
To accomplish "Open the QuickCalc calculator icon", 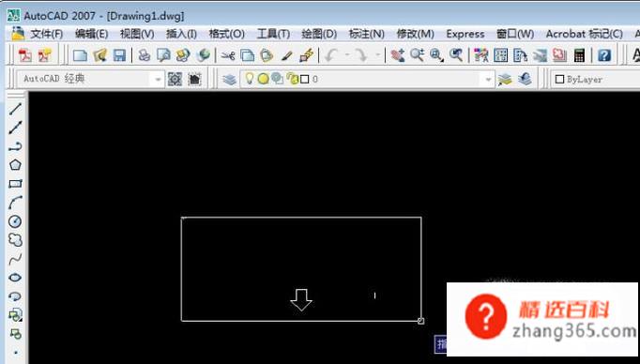I will pyautogui.click(x=579, y=55).
